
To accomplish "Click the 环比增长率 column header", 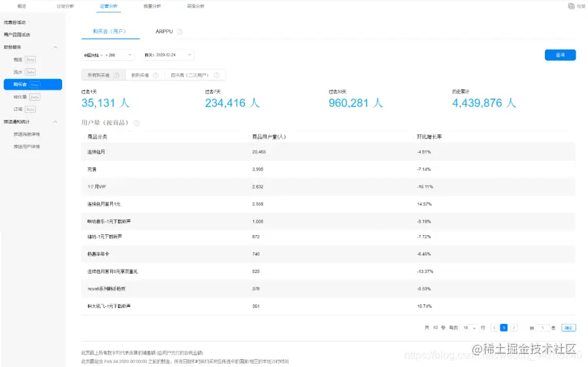I will pyautogui.click(x=429, y=137).
